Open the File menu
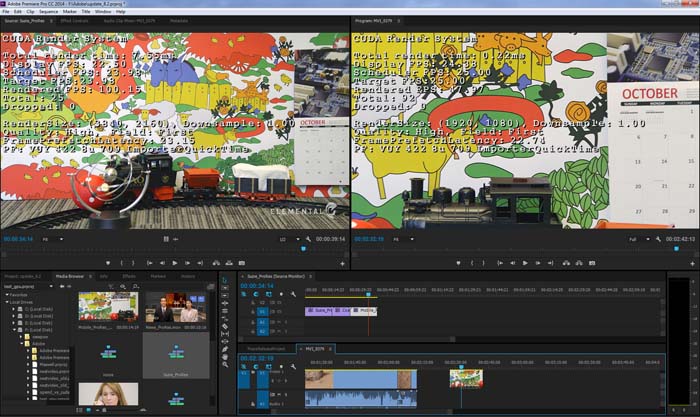Viewport: 700px width, 417px height. tap(5, 12)
